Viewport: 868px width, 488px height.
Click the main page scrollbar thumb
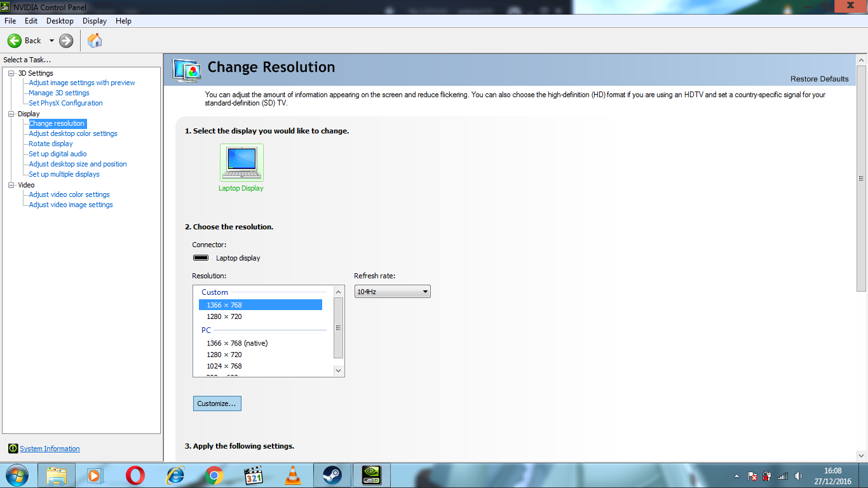[x=862, y=178]
